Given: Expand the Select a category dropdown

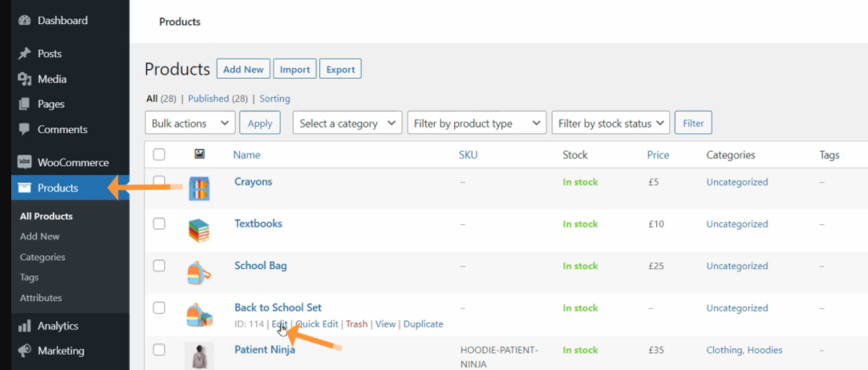Looking at the screenshot, I should [x=348, y=124].
